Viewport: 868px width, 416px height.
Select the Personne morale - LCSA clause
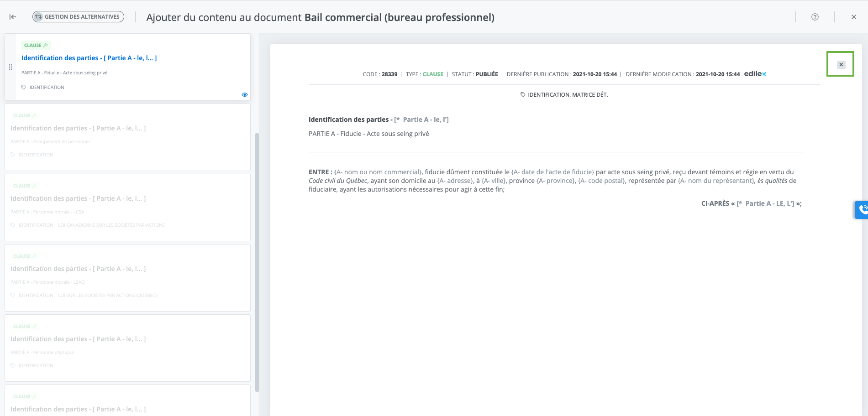127,208
